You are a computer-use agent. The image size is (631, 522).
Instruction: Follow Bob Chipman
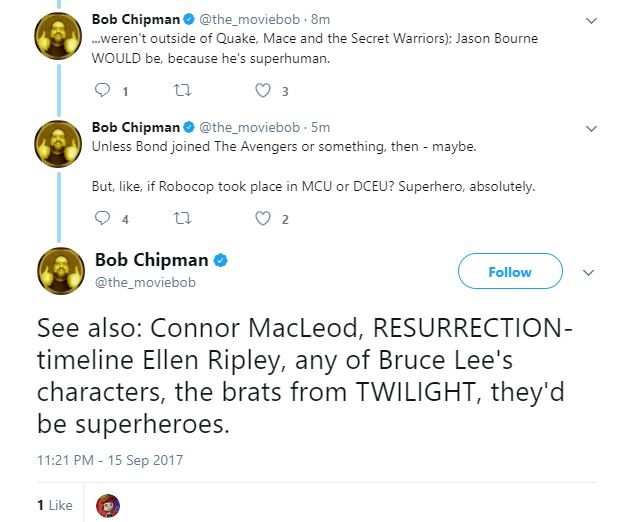click(x=510, y=271)
